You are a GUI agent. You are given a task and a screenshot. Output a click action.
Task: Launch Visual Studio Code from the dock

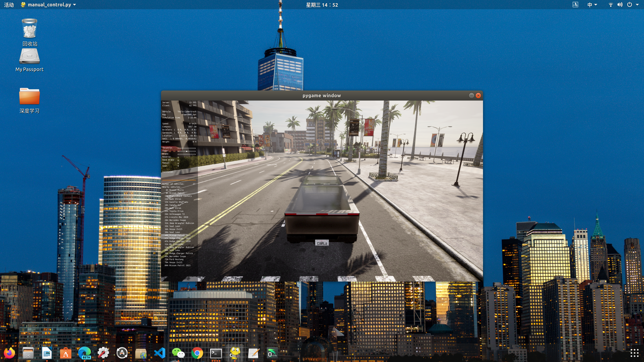159,353
